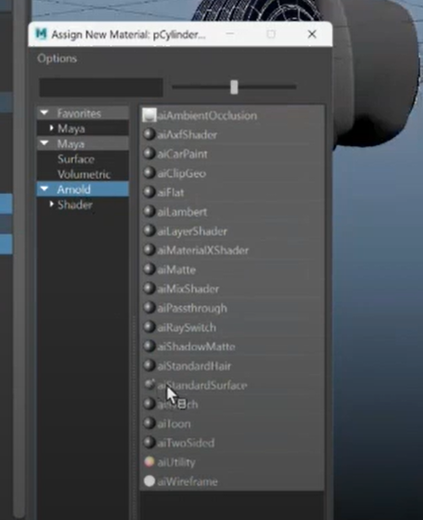This screenshot has width=423, height=520.
Task: Click the Maya logo in title bar
Action: coord(41,34)
